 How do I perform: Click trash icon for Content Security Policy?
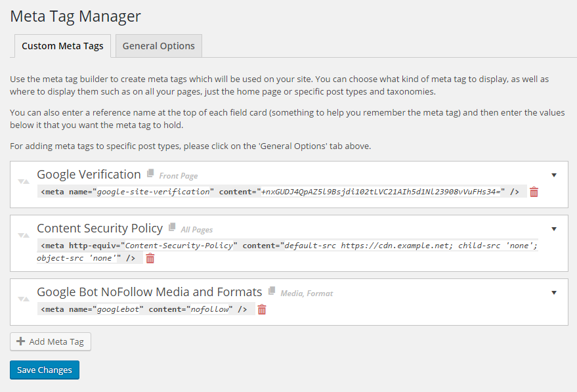pyautogui.click(x=150, y=259)
